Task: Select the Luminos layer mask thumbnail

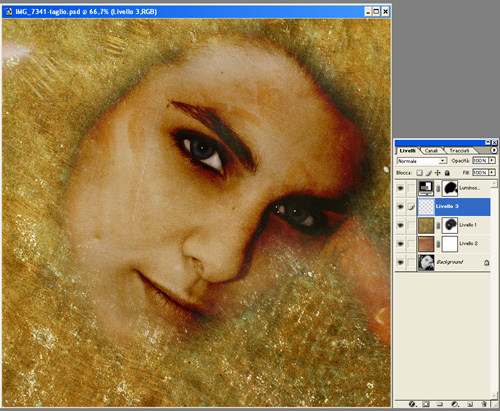Action: [450, 188]
